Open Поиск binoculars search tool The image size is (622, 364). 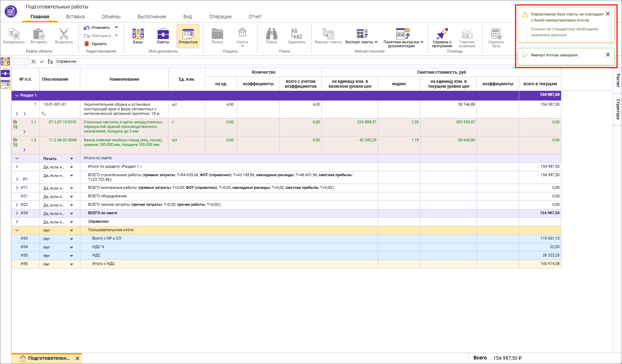pyautogui.click(x=271, y=34)
